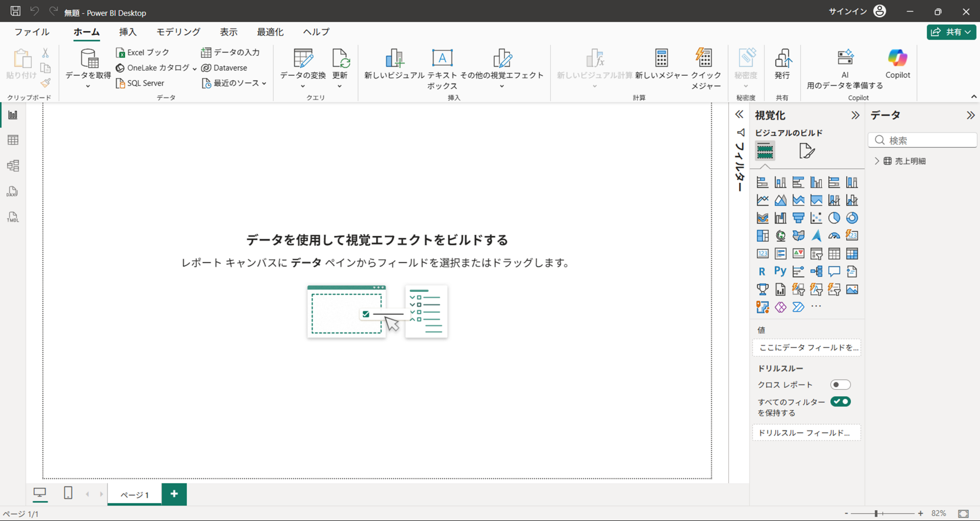Click the zoom slider handle in status bar

[876, 513]
